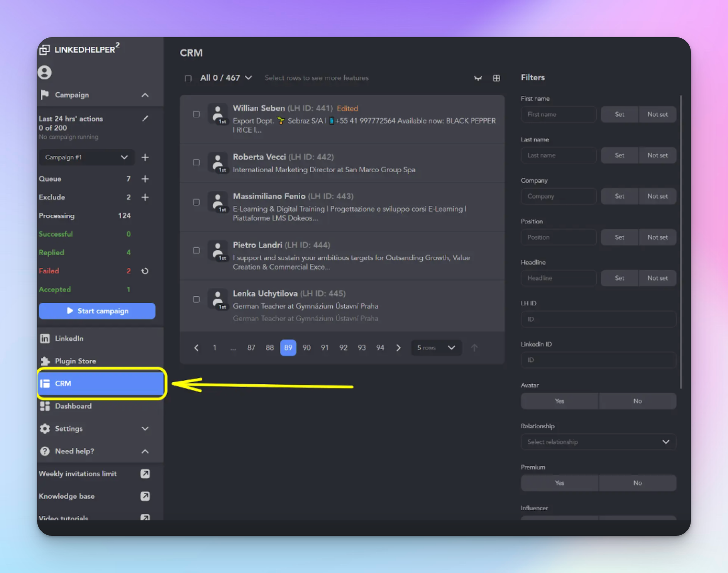Retry Failed profiles with refresh icon
Viewport: 728px width, 573px height.
pos(145,271)
